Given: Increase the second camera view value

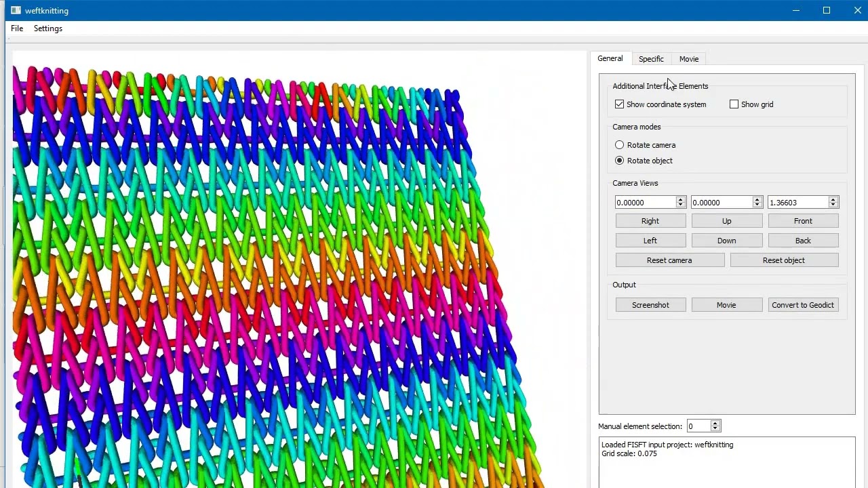Looking at the screenshot, I should pos(757,200).
